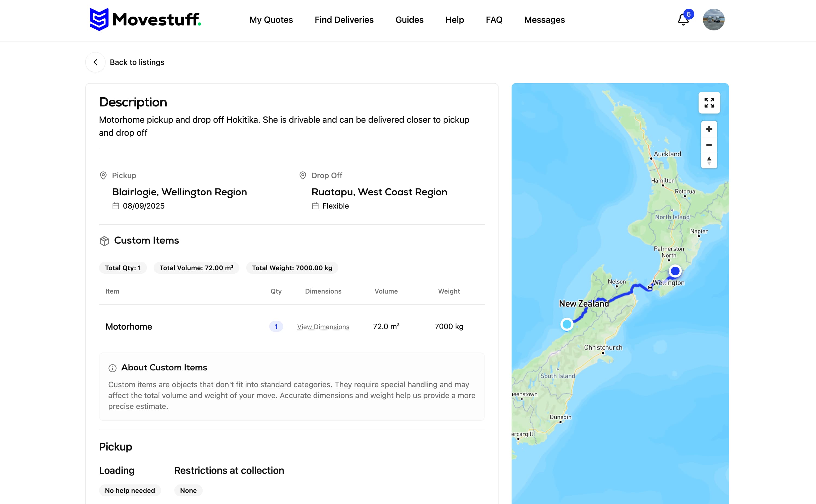Click the Movestuff logo
The image size is (816, 504).
[x=145, y=19]
